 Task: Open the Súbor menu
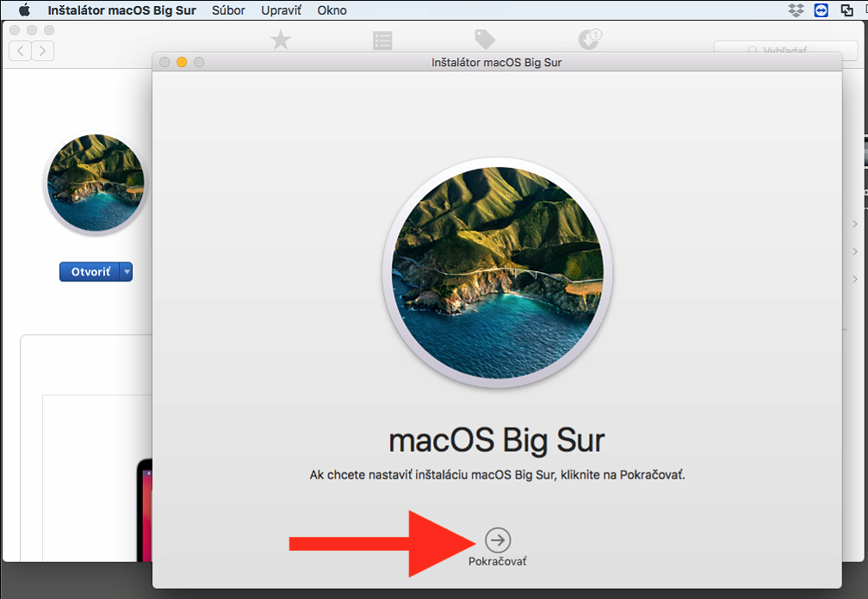coord(228,10)
